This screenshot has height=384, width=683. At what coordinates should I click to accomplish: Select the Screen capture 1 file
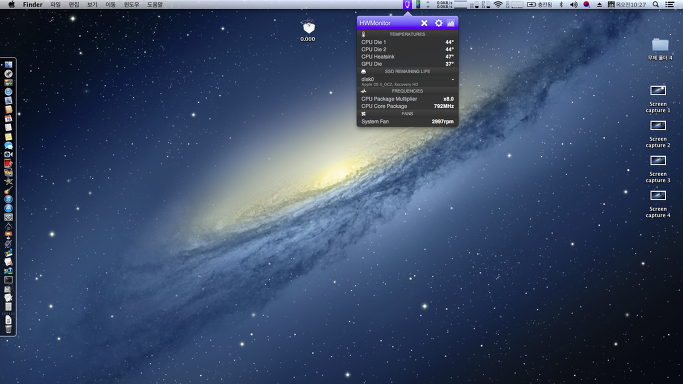click(x=658, y=98)
